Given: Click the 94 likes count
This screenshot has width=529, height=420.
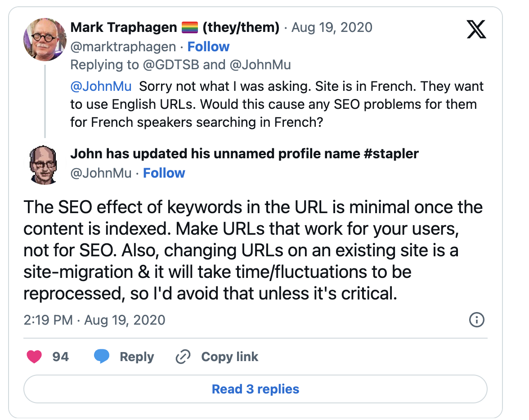Looking at the screenshot, I should click(61, 357).
